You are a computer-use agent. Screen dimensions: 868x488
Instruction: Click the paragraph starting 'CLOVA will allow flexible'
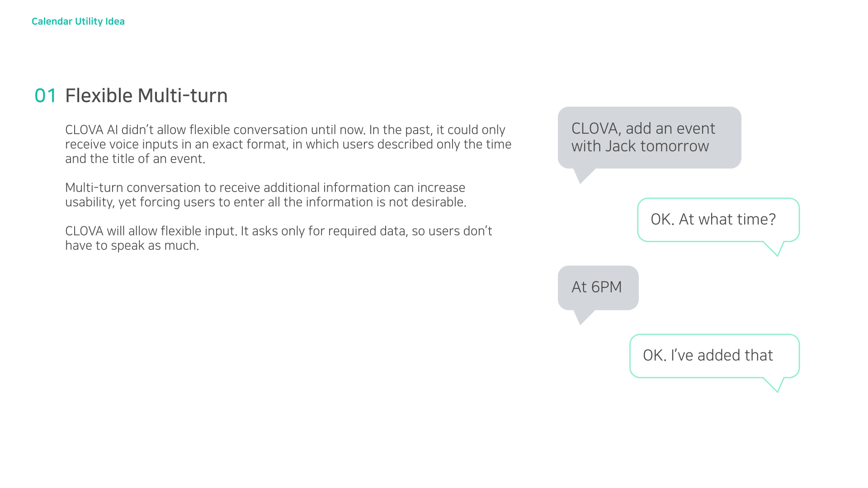click(x=278, y=238)
